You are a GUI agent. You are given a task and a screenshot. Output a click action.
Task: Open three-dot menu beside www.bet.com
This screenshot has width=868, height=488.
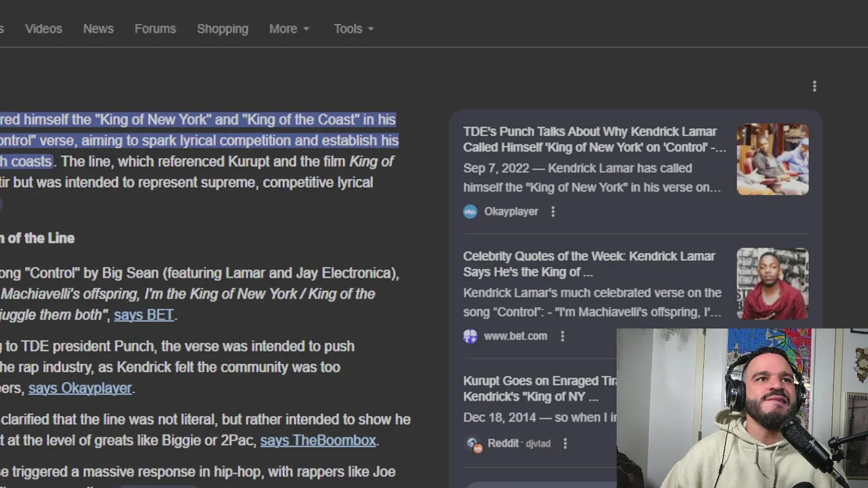(562, 336)
